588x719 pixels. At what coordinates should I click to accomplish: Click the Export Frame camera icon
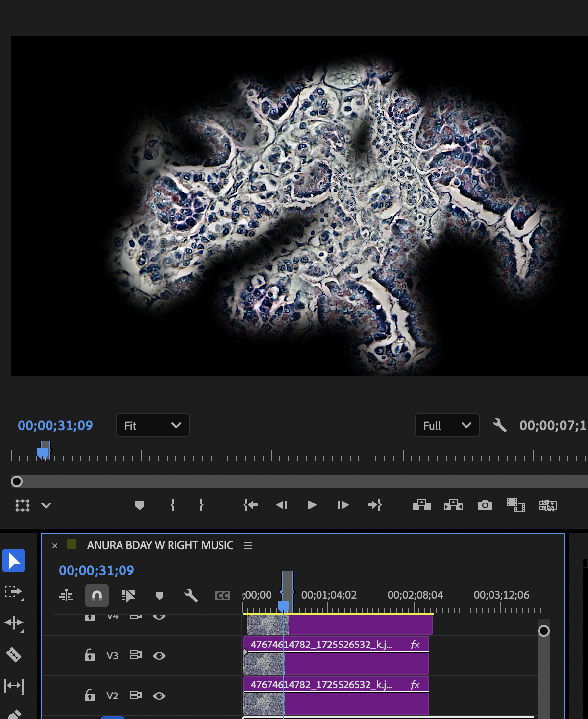485,505
